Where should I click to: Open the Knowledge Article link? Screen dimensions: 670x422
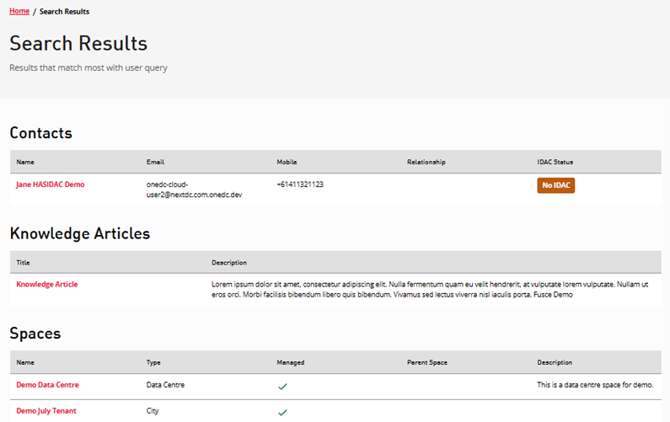tap(47, 285)
